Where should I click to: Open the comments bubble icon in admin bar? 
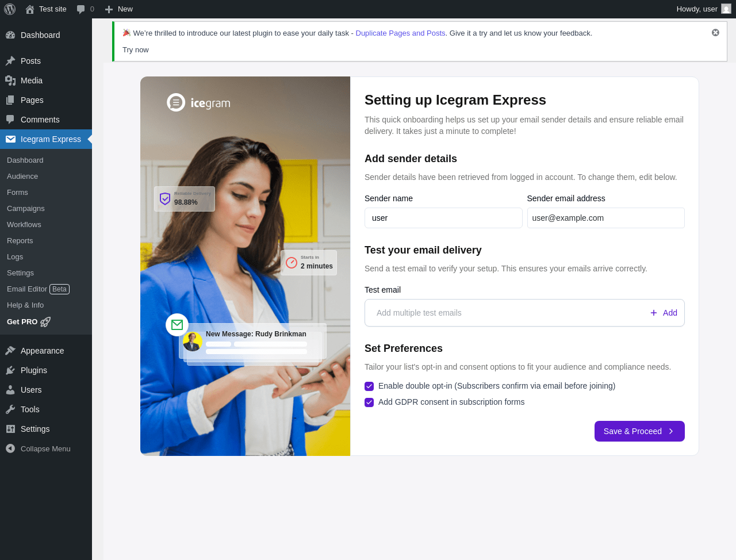point(81,9)
